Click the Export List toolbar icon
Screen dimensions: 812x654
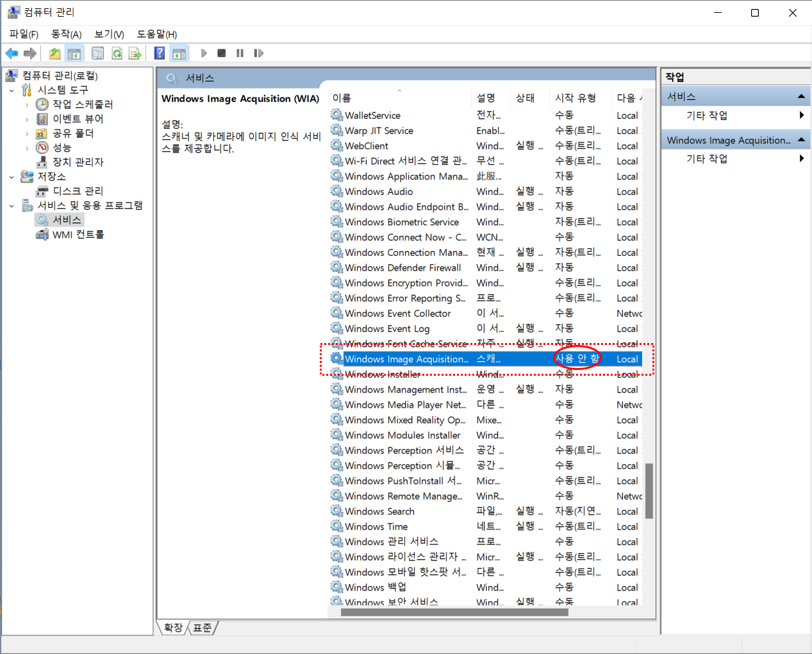coord(135,53)
